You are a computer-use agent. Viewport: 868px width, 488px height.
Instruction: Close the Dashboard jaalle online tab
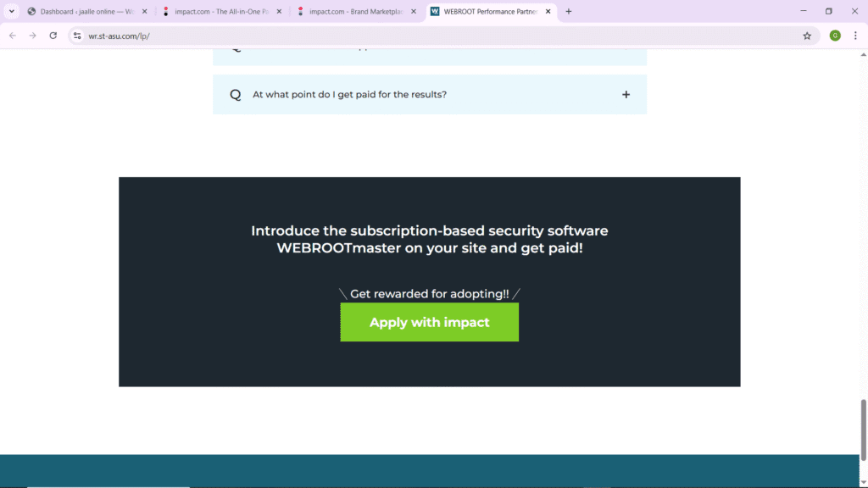click(144, 11)
